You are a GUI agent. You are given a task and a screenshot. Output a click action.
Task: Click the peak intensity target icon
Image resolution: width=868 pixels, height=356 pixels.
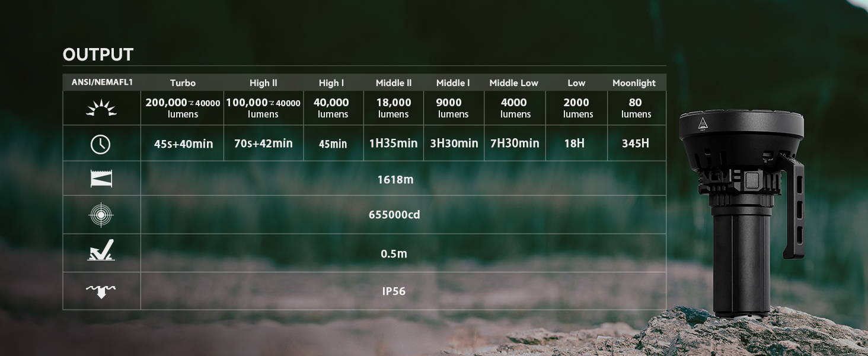101,215
